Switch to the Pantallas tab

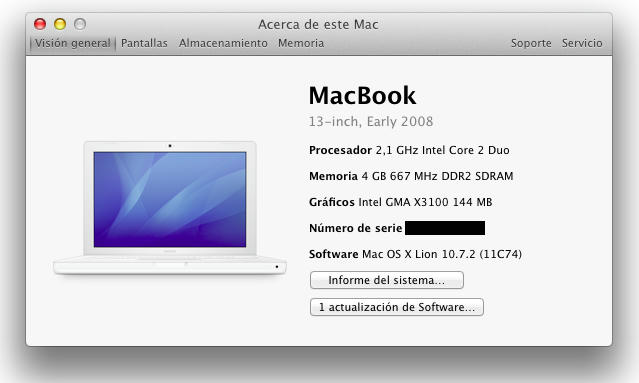click(144, 43)
